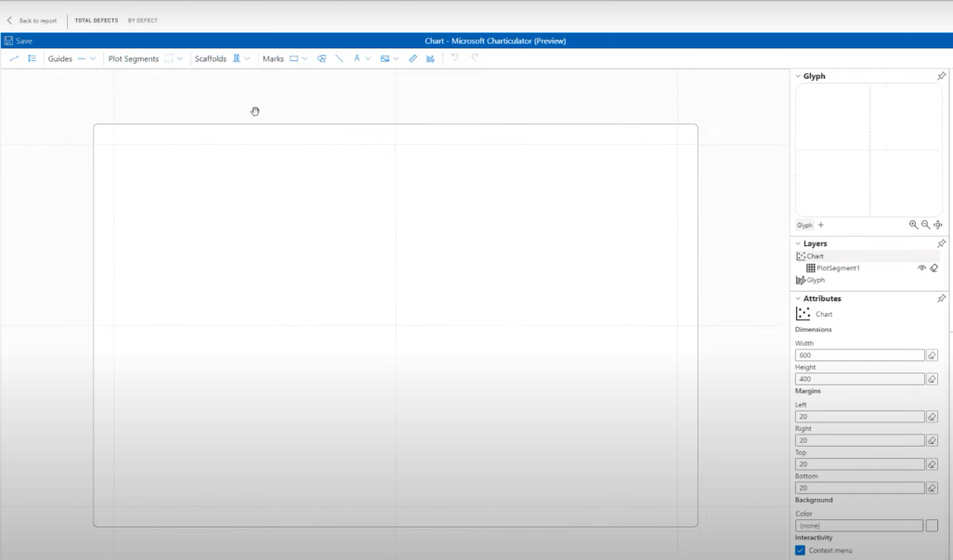Switch to the By Defect tab
953x560 pixels.
point(142,20)
